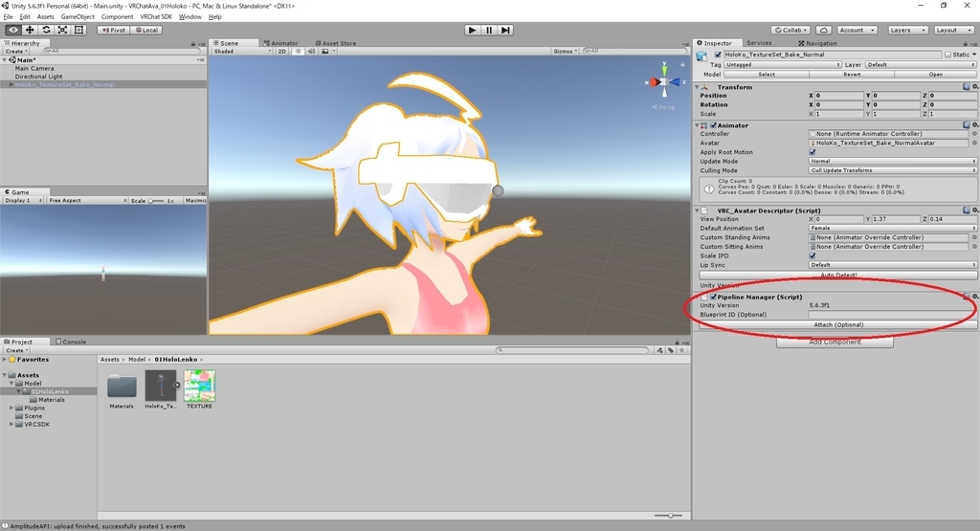This screenshot has width=980, height=531.
Task: Toggle scene lighting sun icon
Action: [x=299, y=52]
